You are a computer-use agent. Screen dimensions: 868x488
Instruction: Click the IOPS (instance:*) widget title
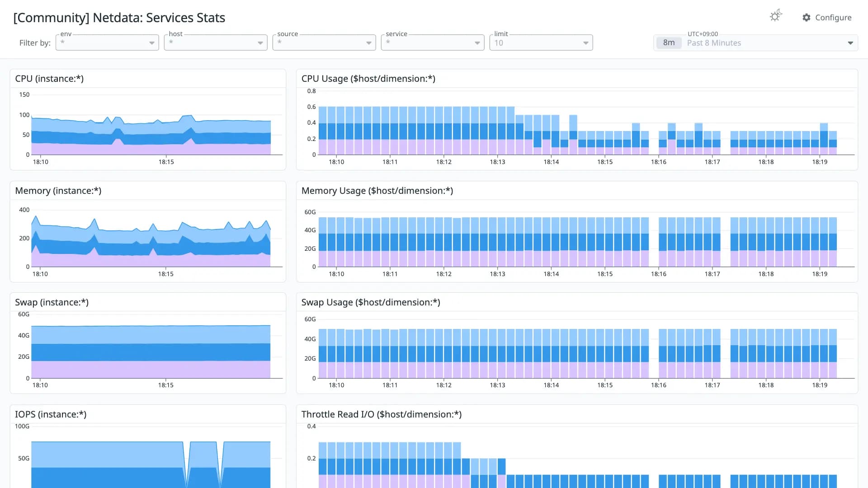[x=51, y=414]
